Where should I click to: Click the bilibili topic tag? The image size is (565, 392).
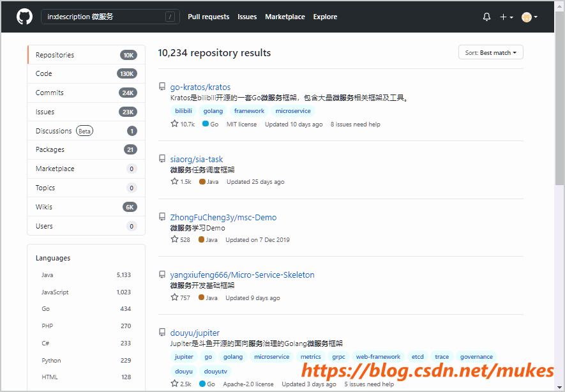pos(183,111)
